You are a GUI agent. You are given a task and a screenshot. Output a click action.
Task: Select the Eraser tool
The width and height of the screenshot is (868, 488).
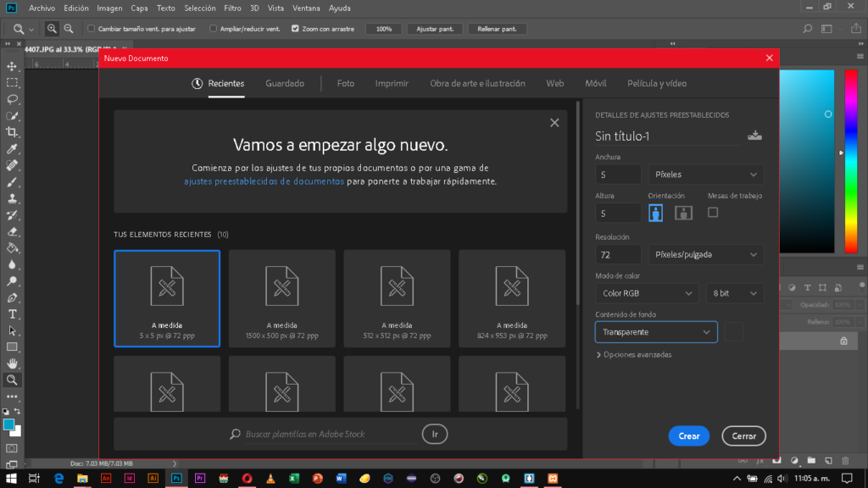pos(12,232)
